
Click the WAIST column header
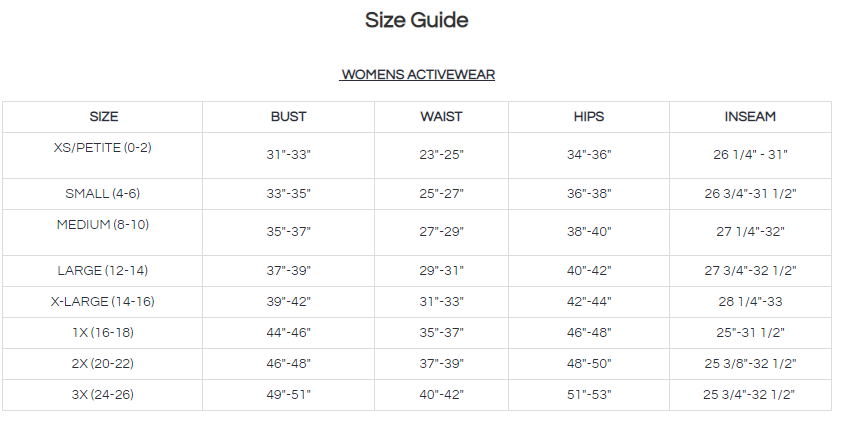441,117
